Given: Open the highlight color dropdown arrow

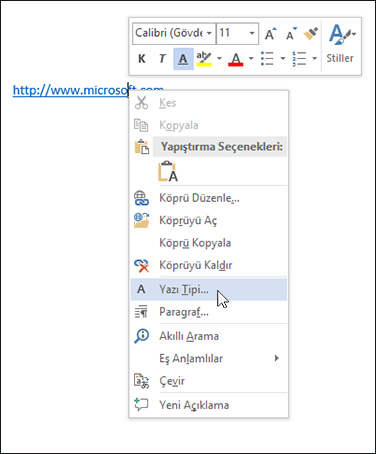Looking at the screenshot, I should [219, 59].
